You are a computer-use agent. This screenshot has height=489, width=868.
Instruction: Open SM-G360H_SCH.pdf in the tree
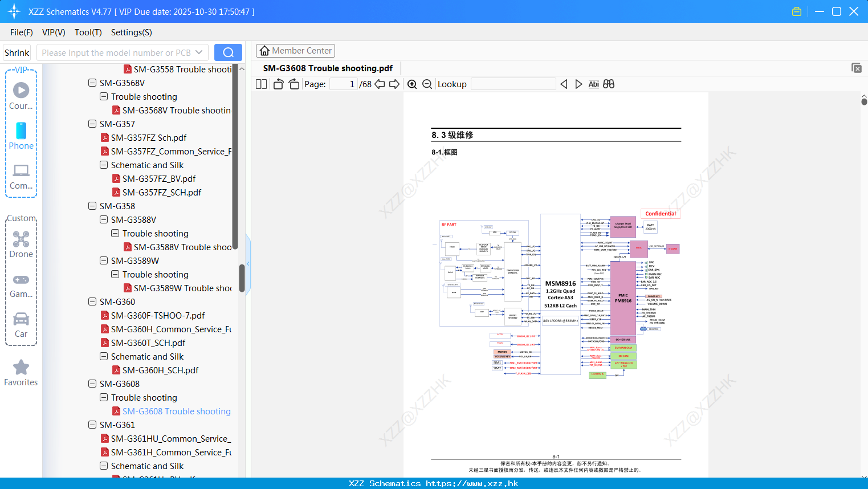(155, 370)
